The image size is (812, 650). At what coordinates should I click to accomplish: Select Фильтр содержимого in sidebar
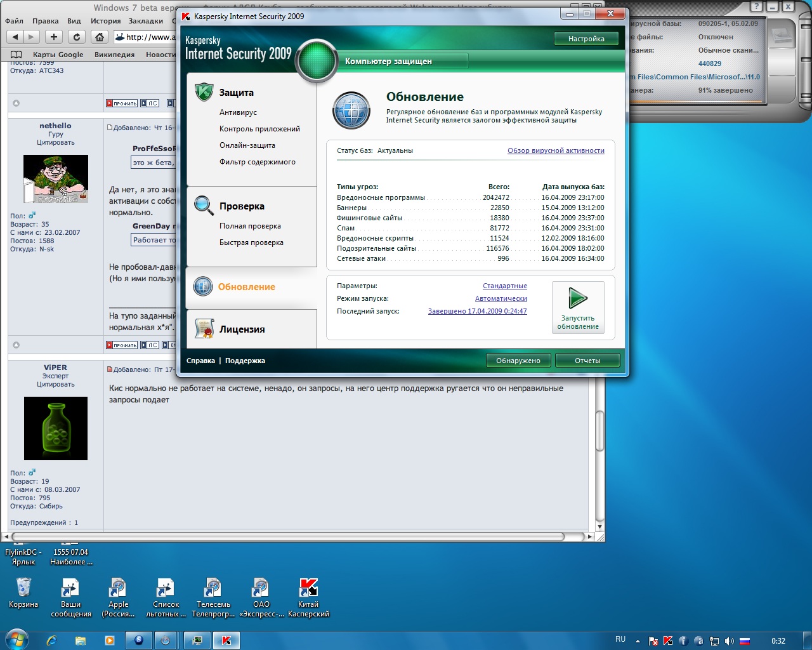point(258,162)
